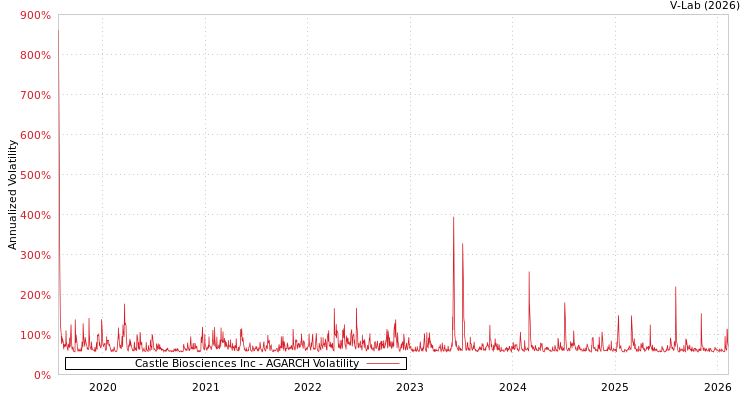Image resolution: width=750 pixels, height=400 pixels.
Task: Click the 2021 x-axis label
Action: pyautogui.click(x=206, y=387)
